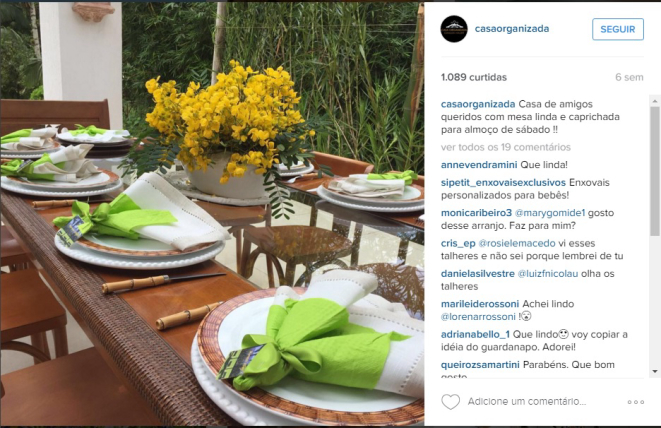The image size is (661, 428).
Task: Open monicaribeiro3's profile
Action: [476, 213]
